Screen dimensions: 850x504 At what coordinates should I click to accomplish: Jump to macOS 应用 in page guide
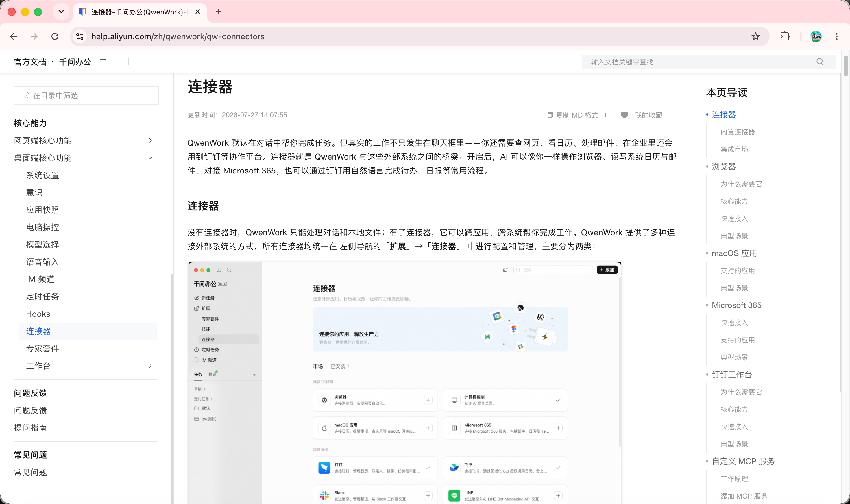point(734,253)
